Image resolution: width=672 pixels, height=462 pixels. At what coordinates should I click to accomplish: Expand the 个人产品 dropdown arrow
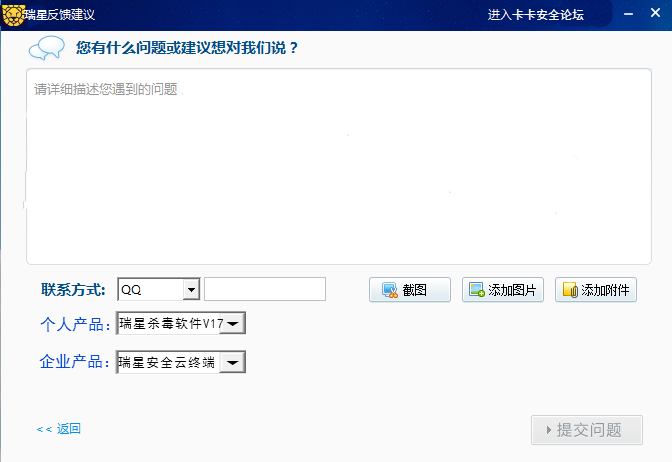point(233,323)
